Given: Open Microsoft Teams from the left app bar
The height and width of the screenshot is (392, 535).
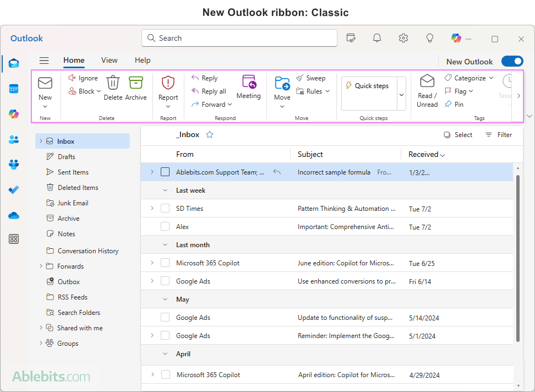Looking at the screenshot, I should point(13,164).
